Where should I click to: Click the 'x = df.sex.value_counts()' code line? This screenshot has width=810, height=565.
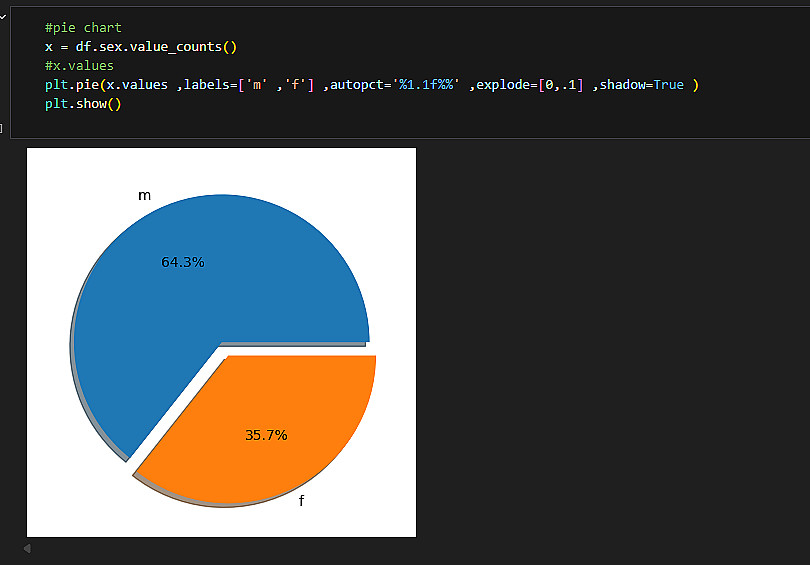click(141, 46)
